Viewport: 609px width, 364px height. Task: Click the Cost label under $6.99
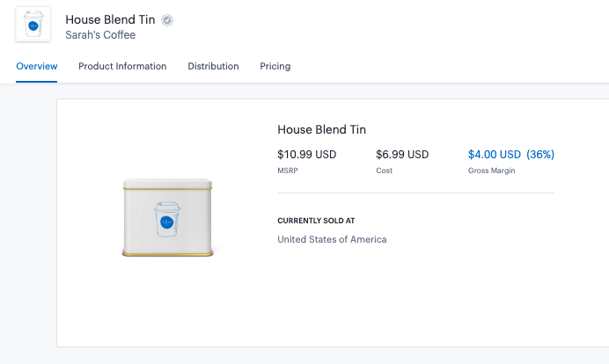click(x=384, y=171)
